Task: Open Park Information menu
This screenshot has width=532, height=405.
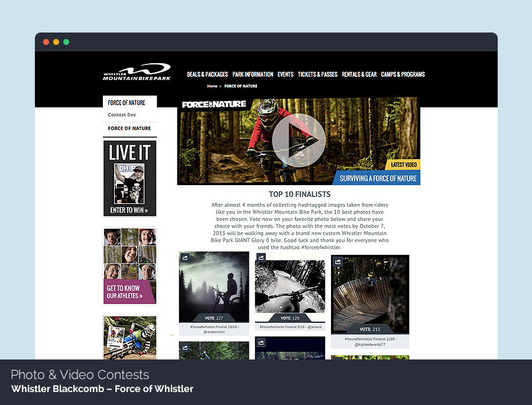Action: click(253, 74)
